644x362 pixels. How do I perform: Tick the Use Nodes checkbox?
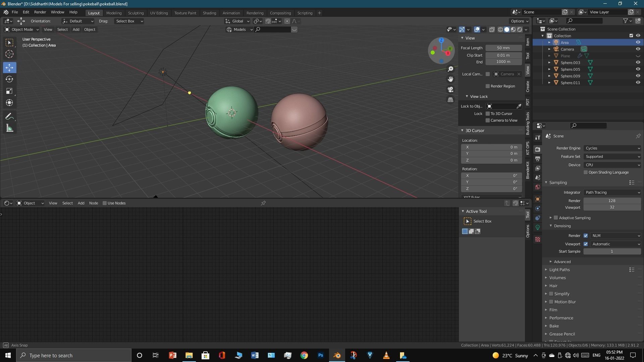click(105, 203)
